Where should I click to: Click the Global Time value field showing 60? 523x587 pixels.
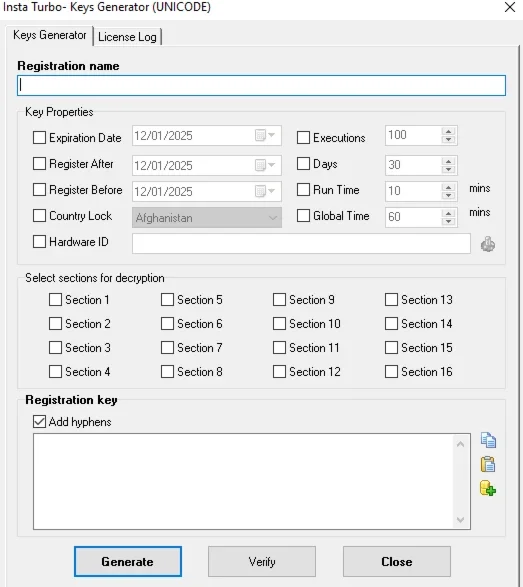[x=413, y=217]
